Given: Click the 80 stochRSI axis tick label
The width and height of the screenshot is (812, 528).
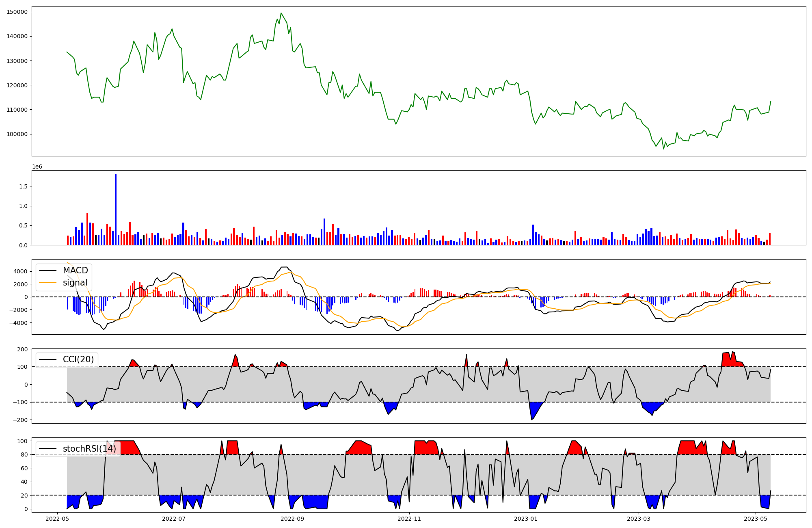Looking at the screenshot, I should (24, 455).
